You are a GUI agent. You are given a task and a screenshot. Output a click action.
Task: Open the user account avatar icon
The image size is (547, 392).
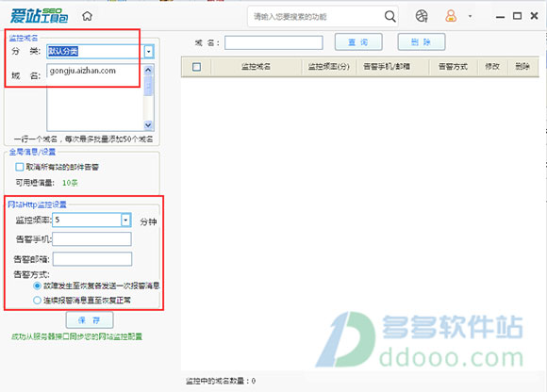451,16
